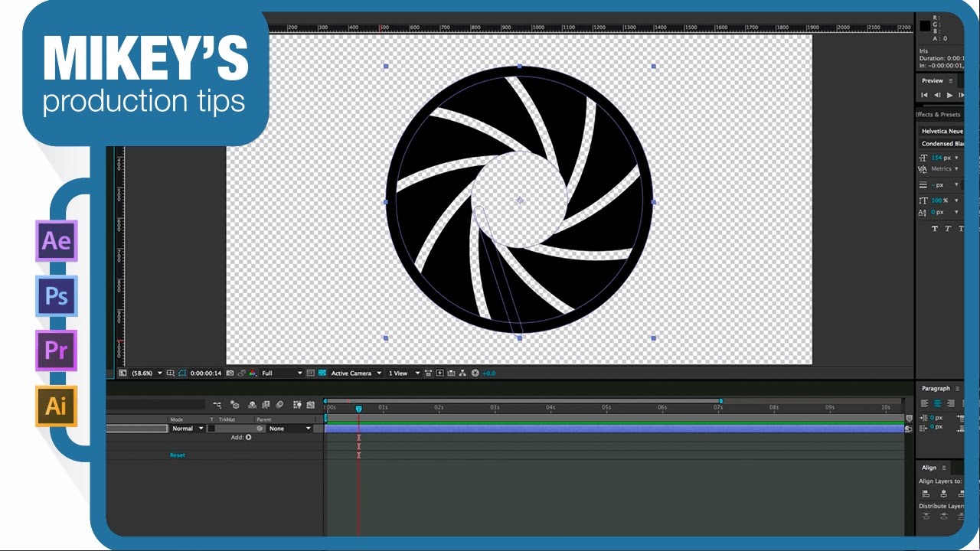Open the Parent None dropdown

(x=289, y=429)
